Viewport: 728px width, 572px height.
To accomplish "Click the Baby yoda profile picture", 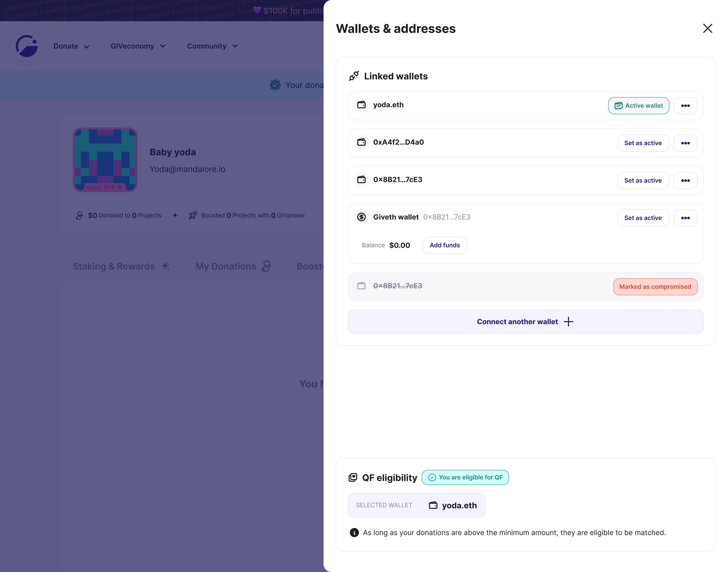I will (x=105, y=160).
